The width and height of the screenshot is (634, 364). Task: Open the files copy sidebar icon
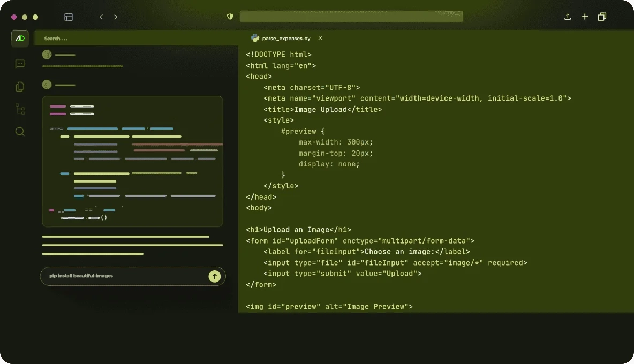20,87
